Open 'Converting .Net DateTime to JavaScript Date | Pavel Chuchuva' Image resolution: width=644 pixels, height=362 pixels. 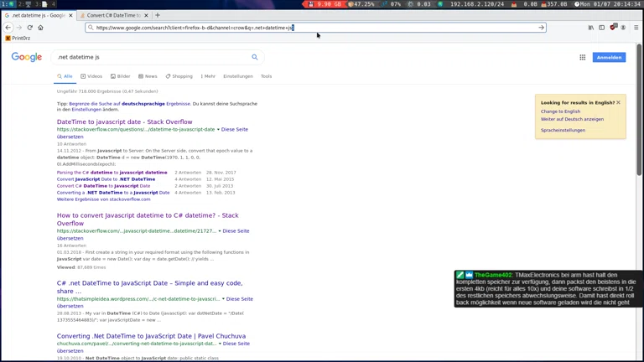(151, 336)
